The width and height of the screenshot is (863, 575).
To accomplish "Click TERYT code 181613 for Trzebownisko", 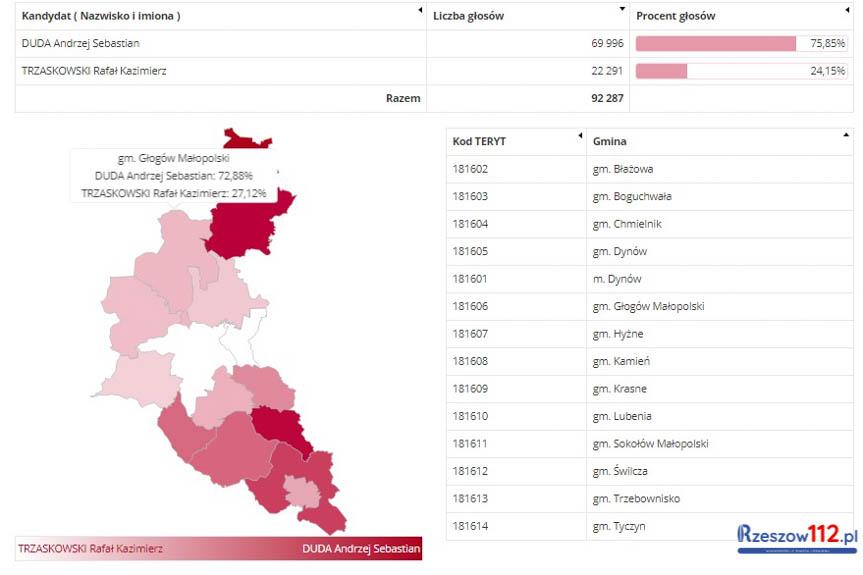I will pyautogui.click(x=470, y=498).
